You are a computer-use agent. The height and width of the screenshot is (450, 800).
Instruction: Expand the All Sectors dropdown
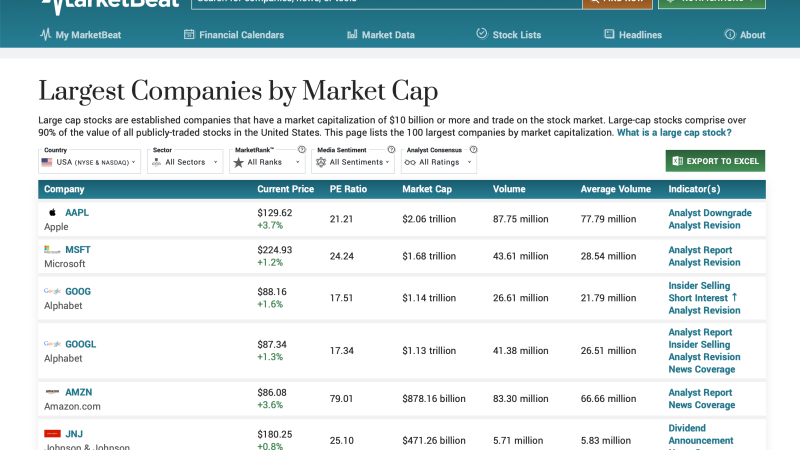coord(185,162)
